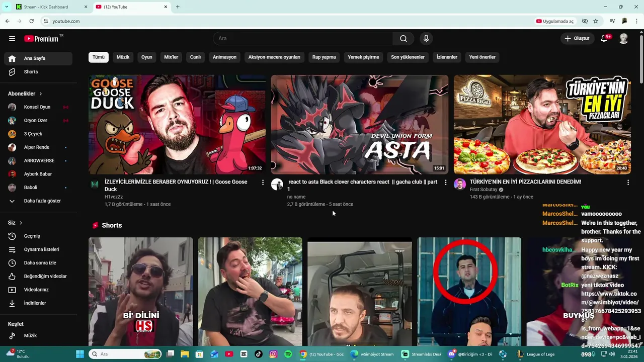Open the notifications bell
The width and height of the screenshot is (644, 362).
(x=605, y=39)
